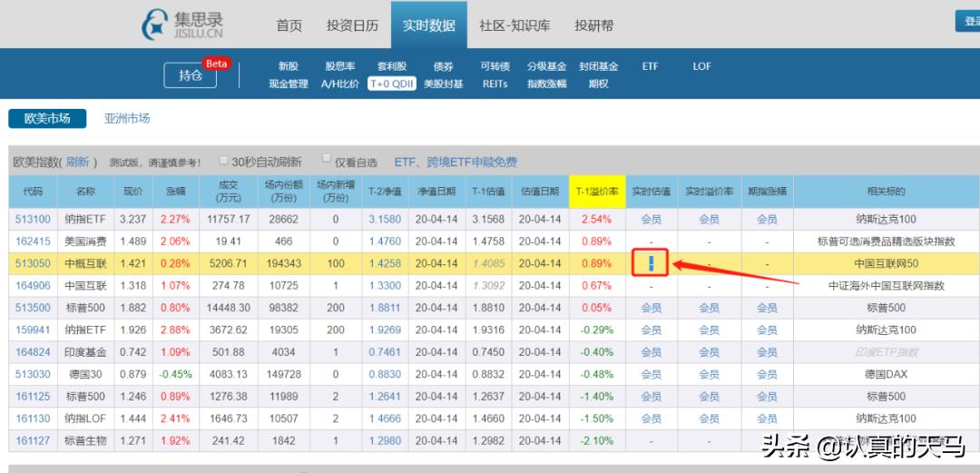
Task: Click the blue exclamation icon in 中概互联 row
Action: (651, 262)
